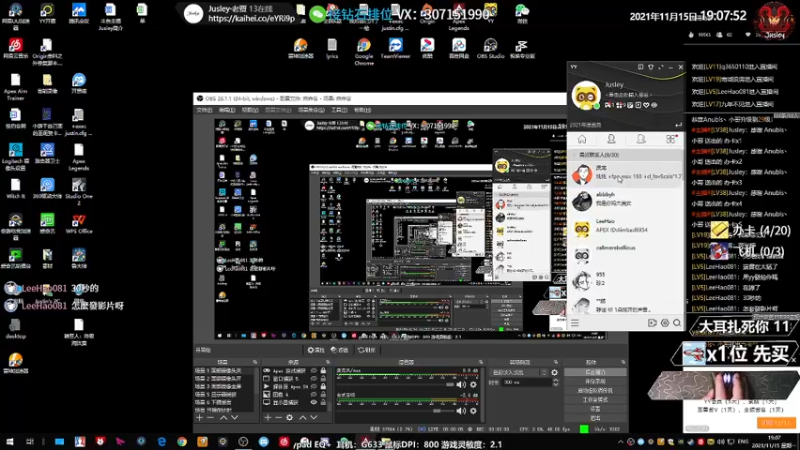
Task: Mute the second audio mixer channel
Action: 461,411
